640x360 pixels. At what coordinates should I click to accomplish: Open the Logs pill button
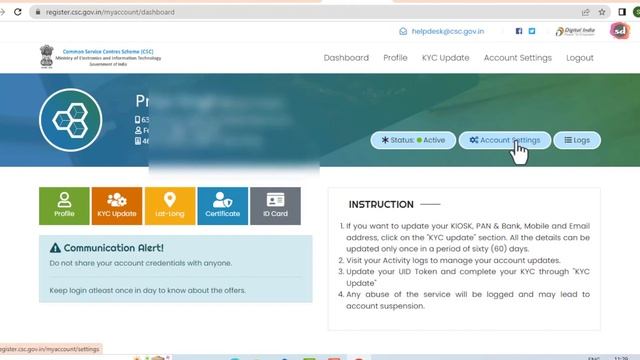click(x=577, y=140)
